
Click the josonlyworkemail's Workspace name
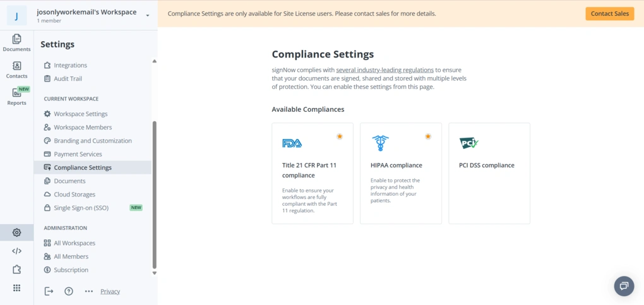coord(86,13)
